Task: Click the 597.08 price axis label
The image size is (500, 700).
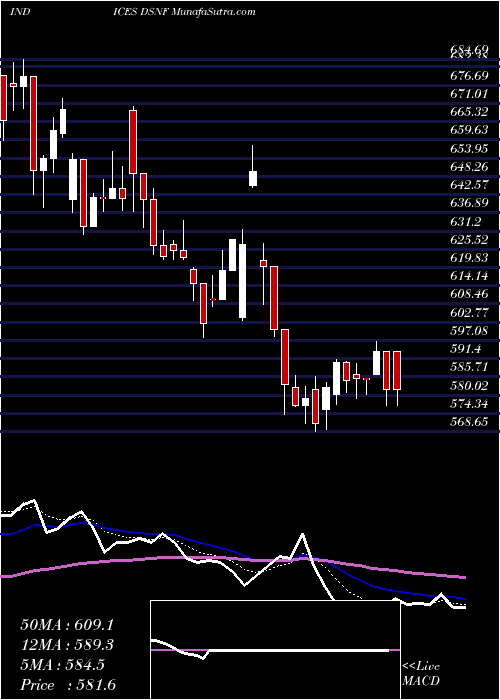Action: 469,331
